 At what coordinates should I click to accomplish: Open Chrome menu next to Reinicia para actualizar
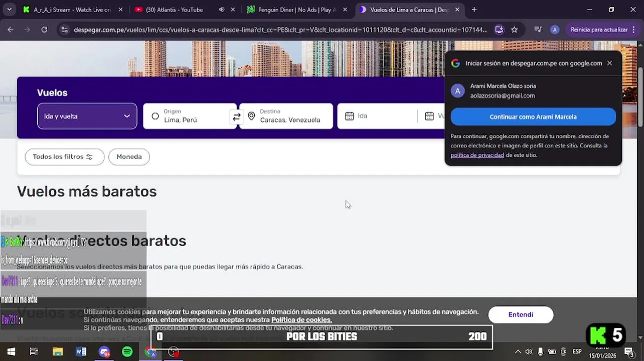click(x=634, y=30)
